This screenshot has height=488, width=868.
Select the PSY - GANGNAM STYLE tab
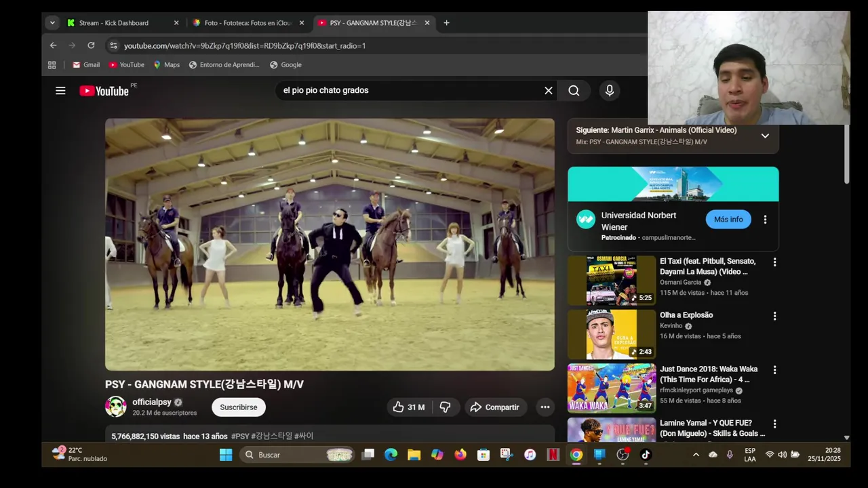click(373, 23)
